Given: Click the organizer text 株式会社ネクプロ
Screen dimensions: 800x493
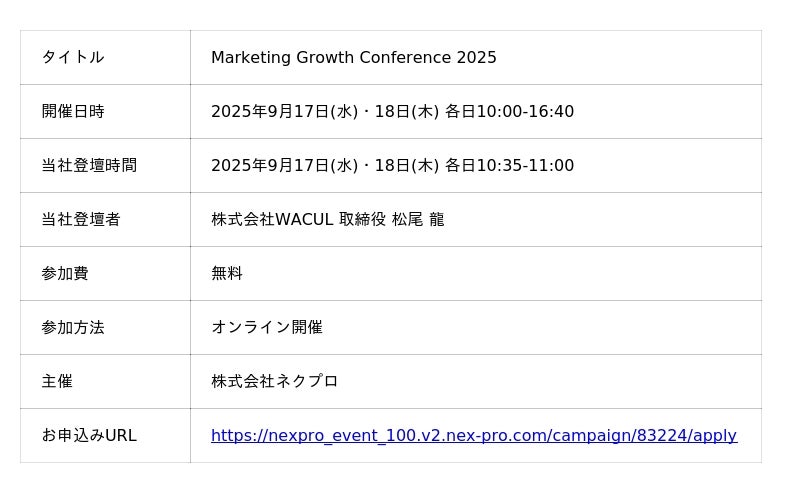Looking at the screenshot, I should 274,382.
